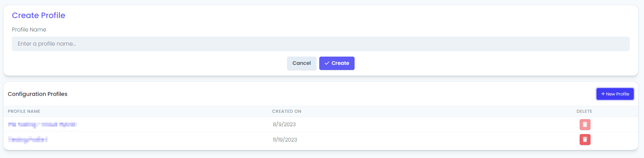
Task: Click the DELETE column header
Action: pos(584,112)
